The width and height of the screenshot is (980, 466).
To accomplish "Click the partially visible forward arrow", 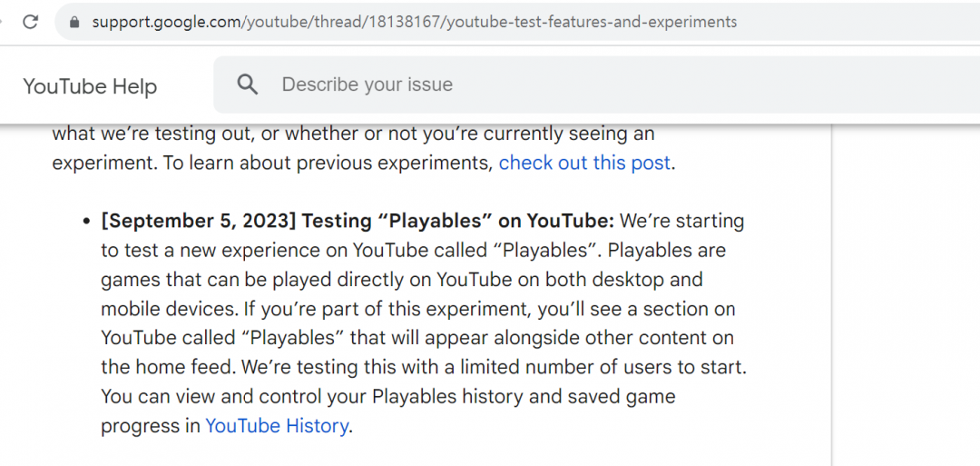I will point(3,22).
